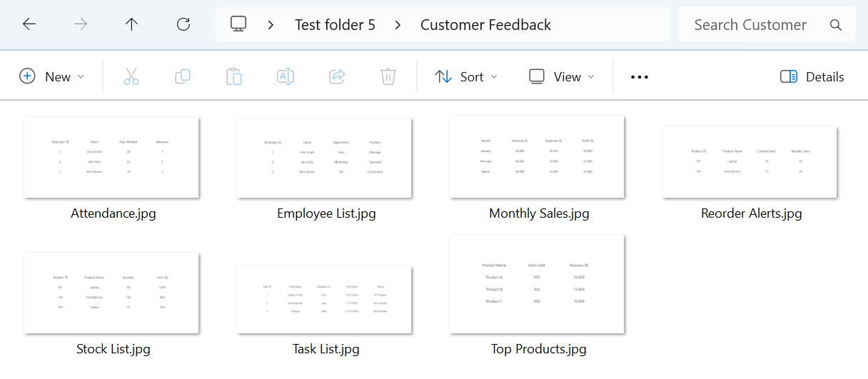868x379 pixels.
Task: Select the Monthly Sales.jpg file
Action: click(x=538, y=157)
